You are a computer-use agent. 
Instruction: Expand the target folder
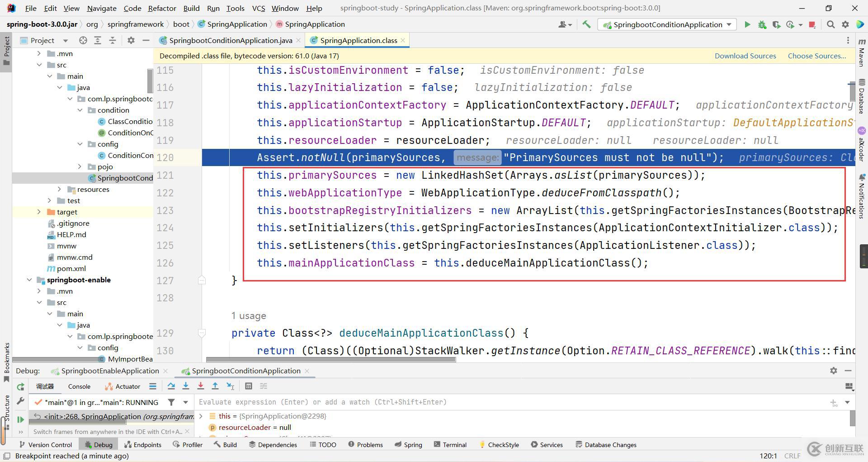tap(39, 212)
